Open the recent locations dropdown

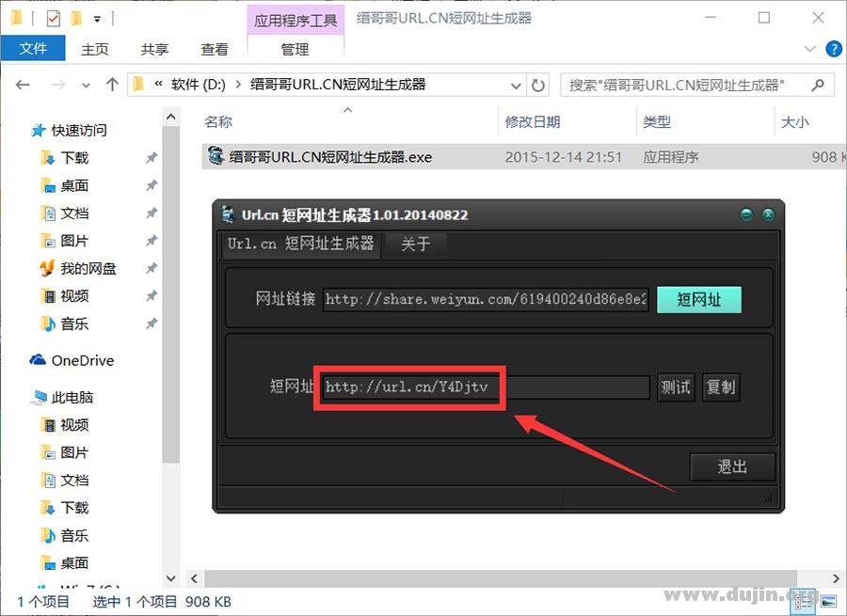(86, 86)
